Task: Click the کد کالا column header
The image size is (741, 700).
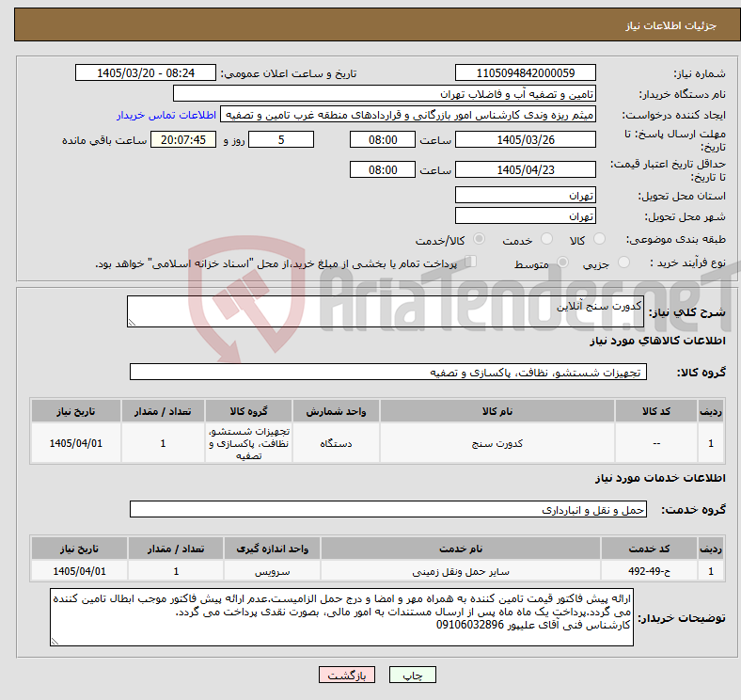Action: (x=656, y=411)
